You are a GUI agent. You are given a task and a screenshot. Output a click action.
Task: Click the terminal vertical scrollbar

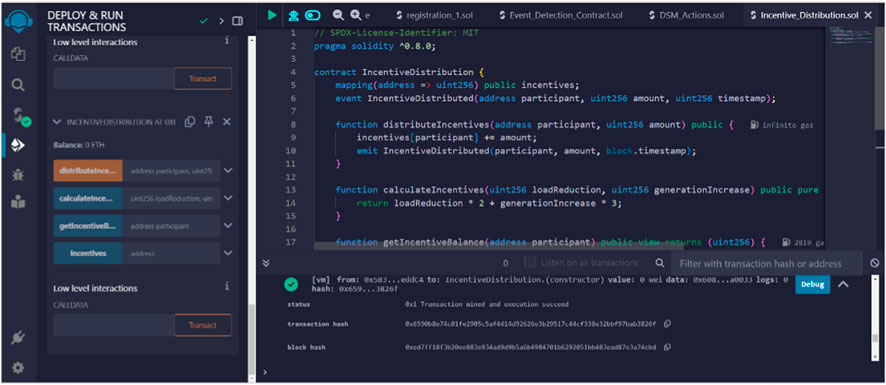pyautogui.click(x=875, y=338)
